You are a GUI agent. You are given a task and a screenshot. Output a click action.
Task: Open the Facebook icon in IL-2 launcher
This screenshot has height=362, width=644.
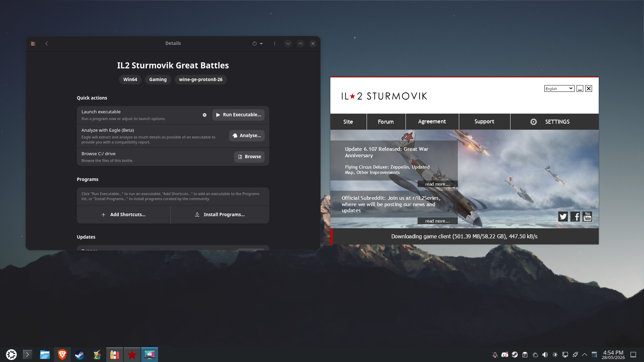[x=575, y=217]
